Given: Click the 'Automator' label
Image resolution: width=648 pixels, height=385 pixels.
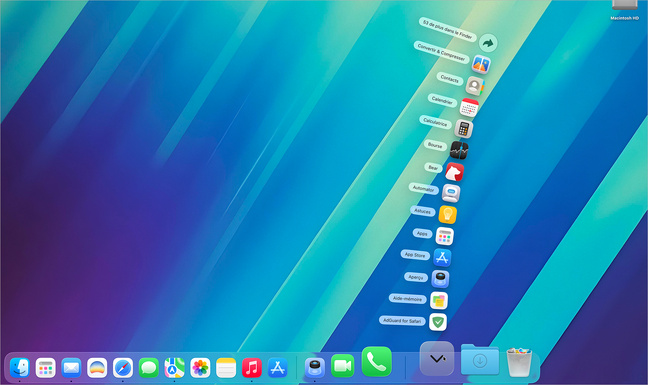Looking at the screenshot, I should pyautogui.click(x=424, y=188).
